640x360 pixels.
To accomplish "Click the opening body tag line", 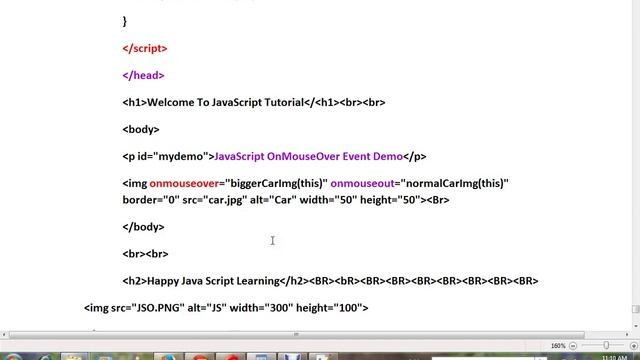I will (x=141, y=129).
